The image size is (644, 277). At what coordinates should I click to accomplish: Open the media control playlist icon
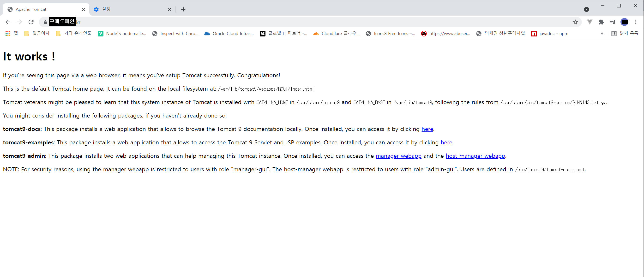coord(613,22)
